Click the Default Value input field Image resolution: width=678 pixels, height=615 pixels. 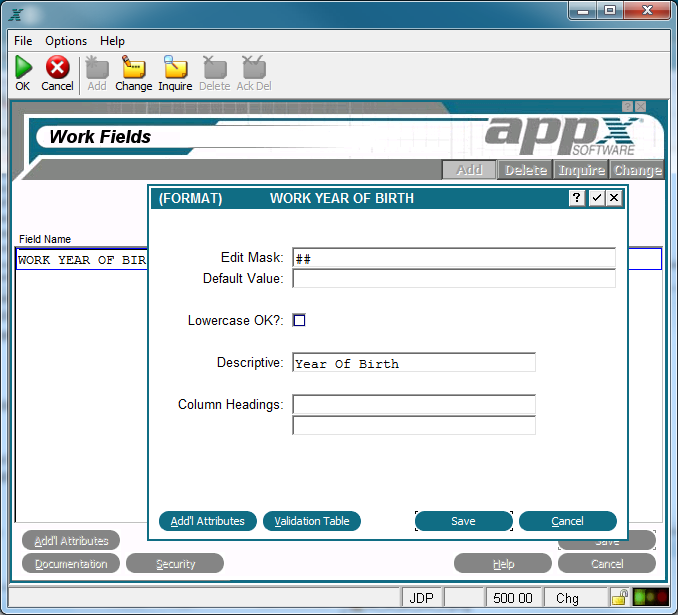454,279
